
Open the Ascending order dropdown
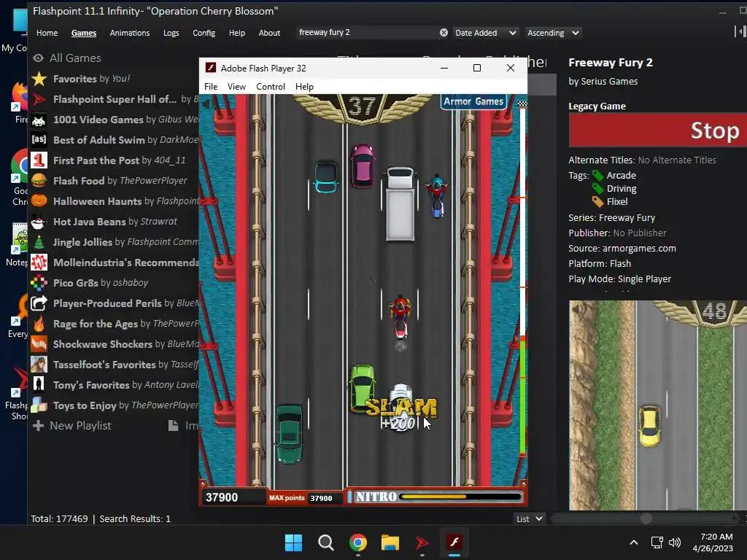tap(553, 33)
